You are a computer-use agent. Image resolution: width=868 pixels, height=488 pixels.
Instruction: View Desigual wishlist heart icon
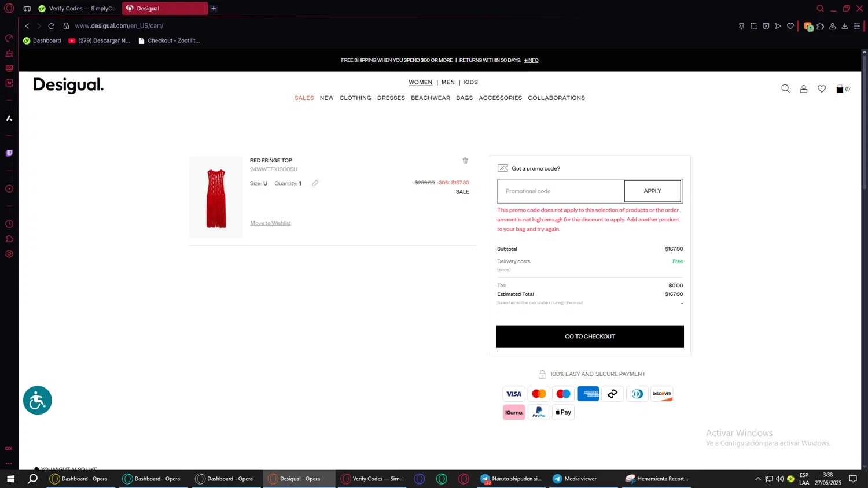point(822,88)
